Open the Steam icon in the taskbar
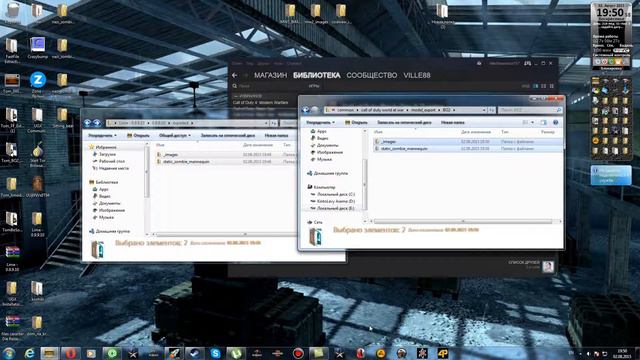This screenshot has height=360, width=640. 195,353
